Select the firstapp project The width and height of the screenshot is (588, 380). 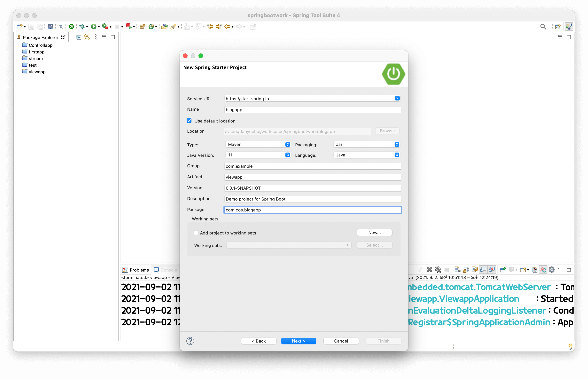point(33,52)
